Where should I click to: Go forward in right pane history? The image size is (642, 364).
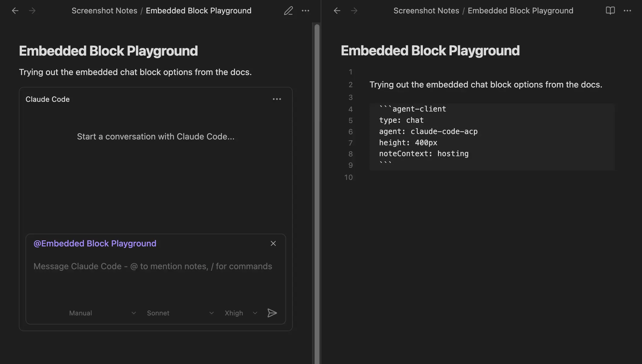tap(354, 11)
